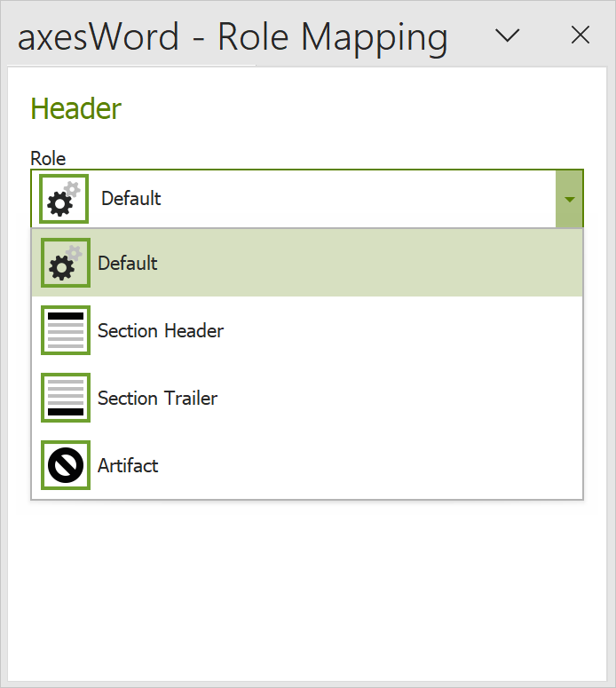The width and height of the screenshot is (616, 688).
Task: Choose Section Header role text
Action: click(161, 331)
